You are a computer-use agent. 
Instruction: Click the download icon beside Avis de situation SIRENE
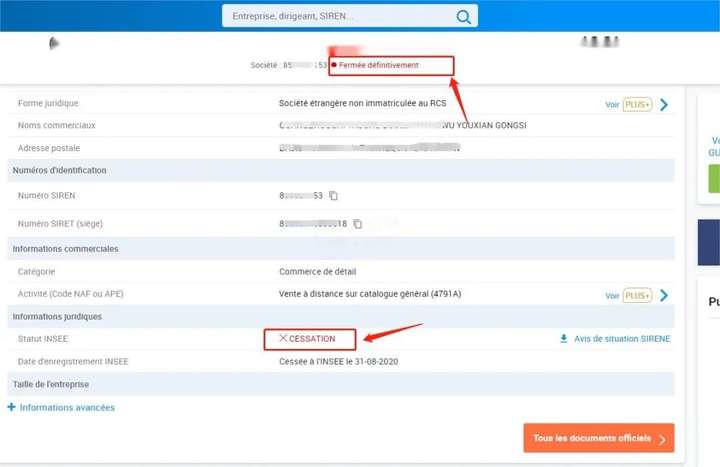563,339
